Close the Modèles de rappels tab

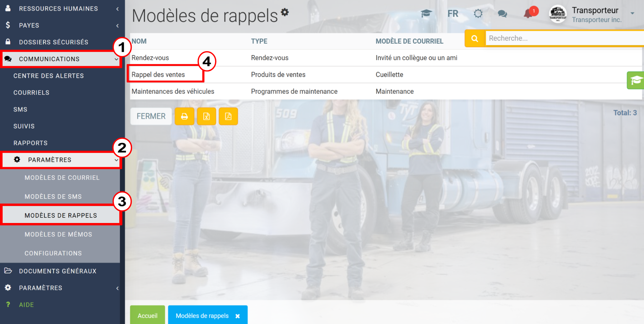[x=238, y=316]
